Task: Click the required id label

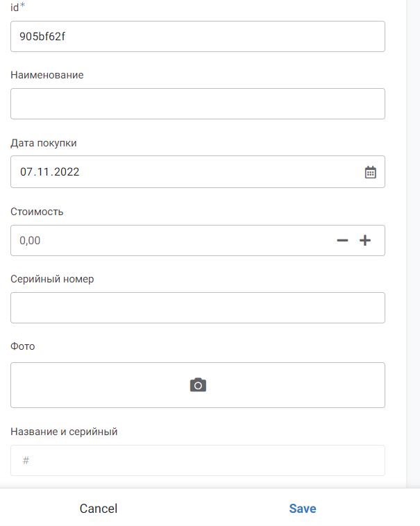Action: pyautogui.click(x=17, y=7)
